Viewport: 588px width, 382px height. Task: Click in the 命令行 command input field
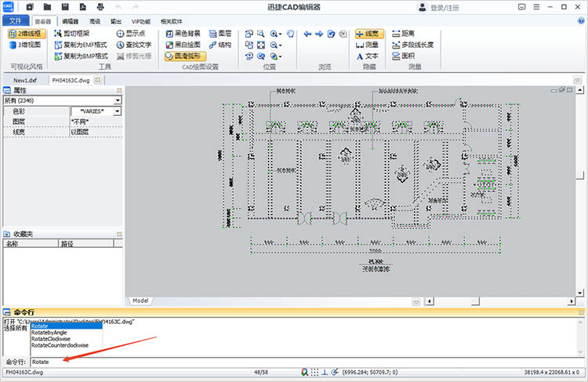(x=307, y=362)
